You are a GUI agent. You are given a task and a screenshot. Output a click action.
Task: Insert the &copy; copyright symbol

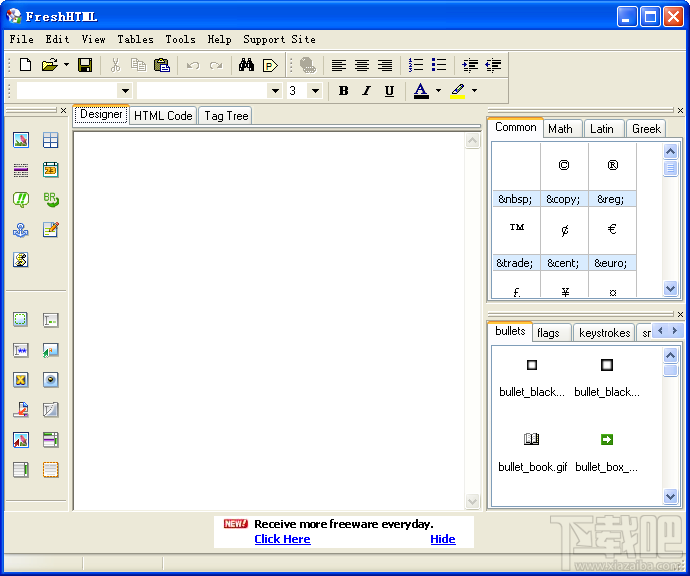564,175
